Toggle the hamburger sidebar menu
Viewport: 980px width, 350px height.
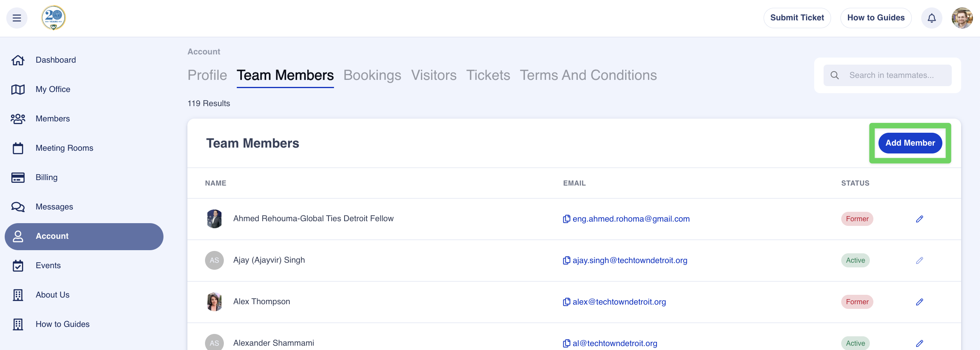pos(17,18)
